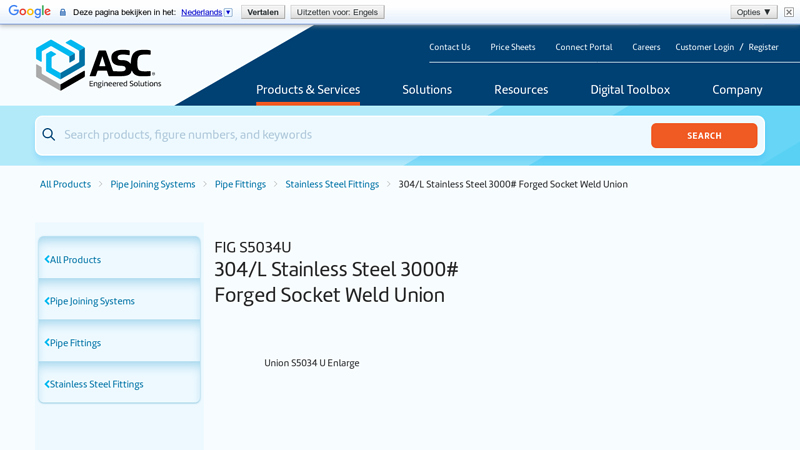Click back chevron beside sidebar All Products

(x=47, y=260)
